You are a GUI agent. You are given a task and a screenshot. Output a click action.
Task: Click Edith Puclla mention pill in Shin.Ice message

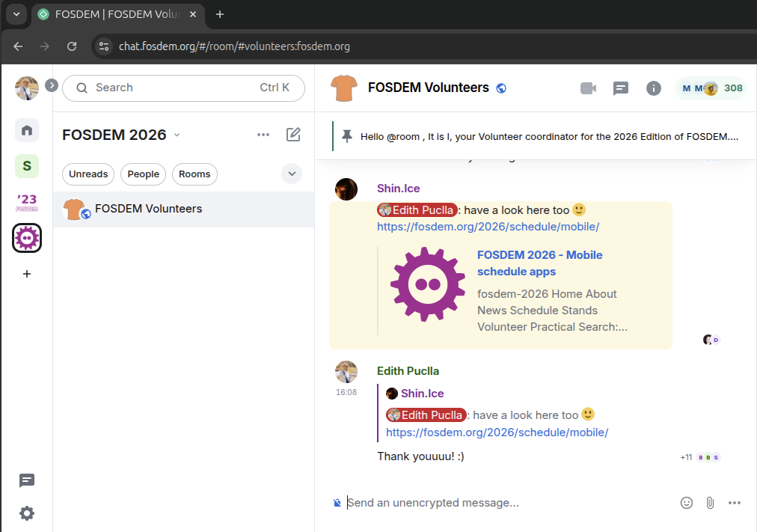[417, 210]
